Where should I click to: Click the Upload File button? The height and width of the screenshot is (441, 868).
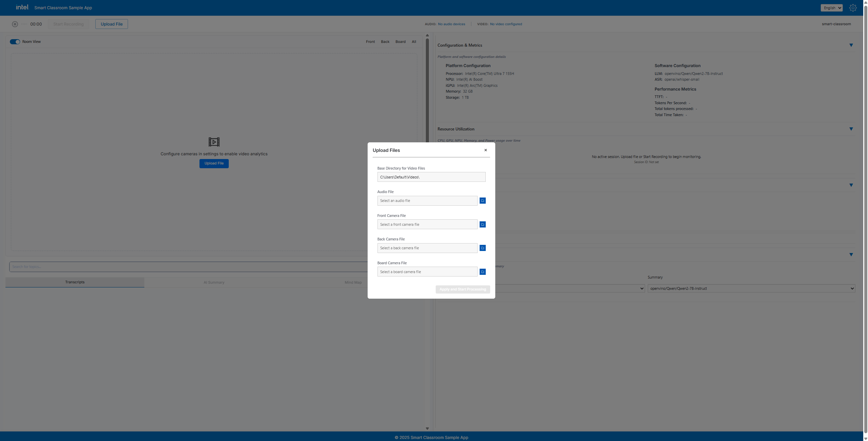tap(111, 24)
